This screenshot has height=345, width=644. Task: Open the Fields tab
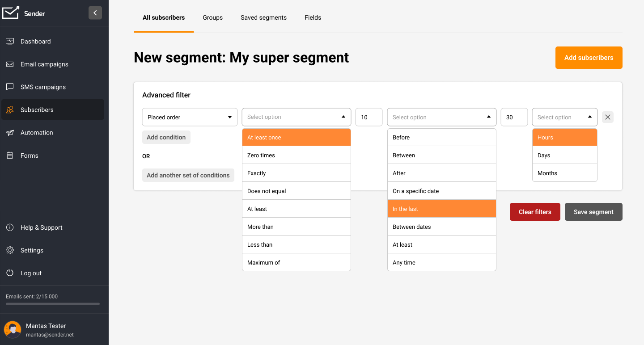pyautogui.click(x=313, y=17)
